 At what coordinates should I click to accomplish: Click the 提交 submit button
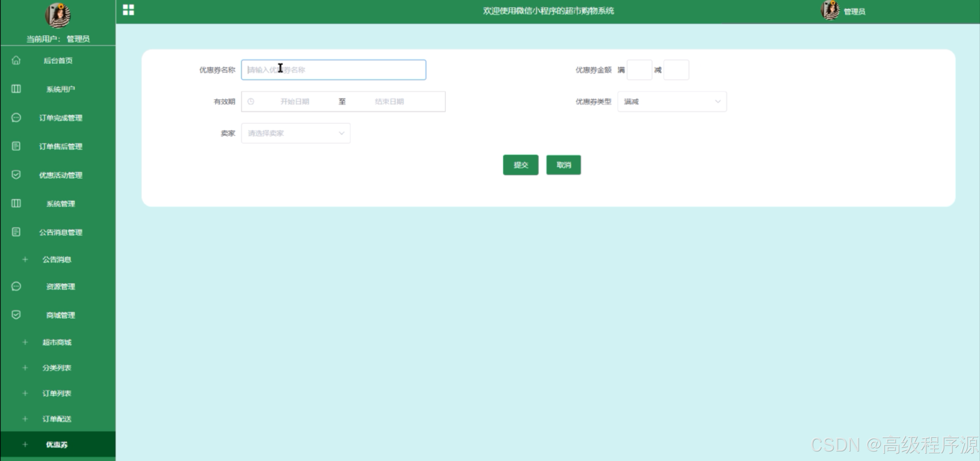[520, 165]
